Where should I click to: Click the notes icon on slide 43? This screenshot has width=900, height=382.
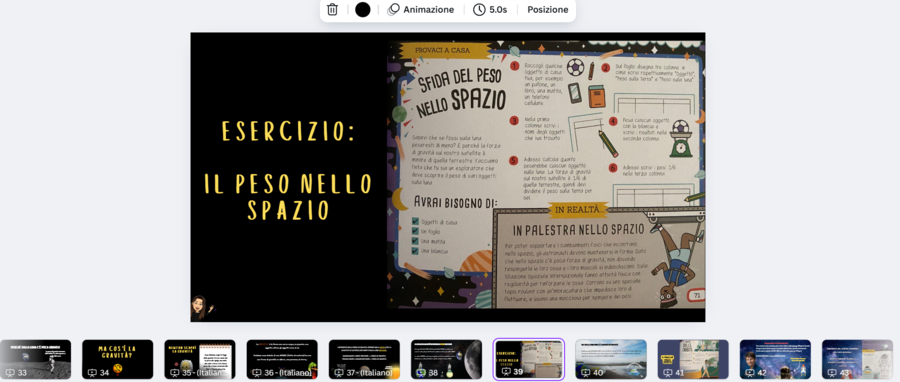pyautogui.click(x=831, y=373)
